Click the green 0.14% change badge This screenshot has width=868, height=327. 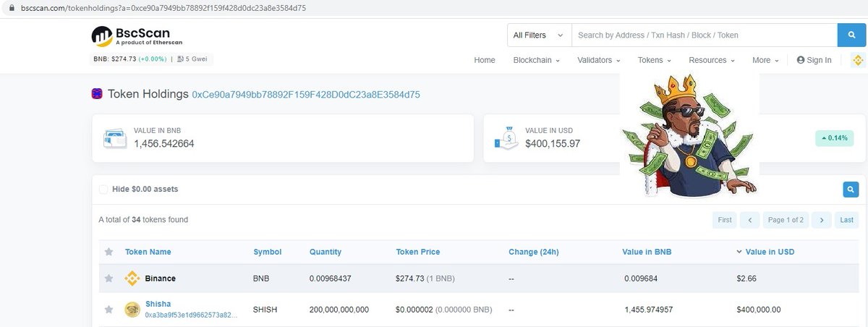(835, 137)
